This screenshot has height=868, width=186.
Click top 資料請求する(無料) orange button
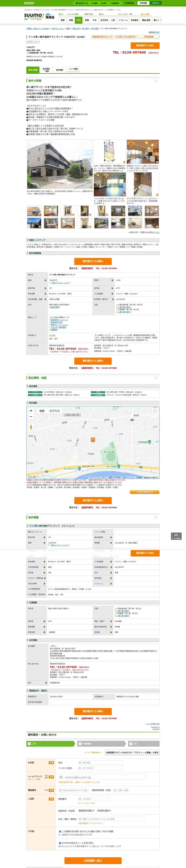145,45
